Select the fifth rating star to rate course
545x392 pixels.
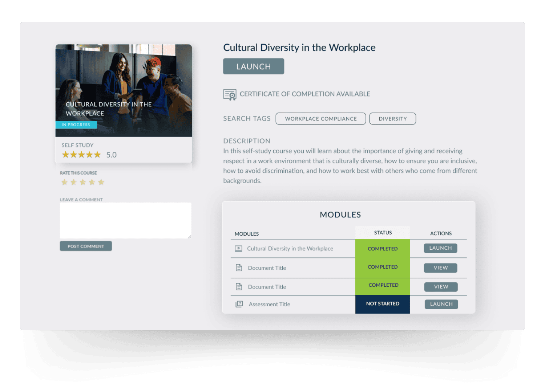coord(101,182)
